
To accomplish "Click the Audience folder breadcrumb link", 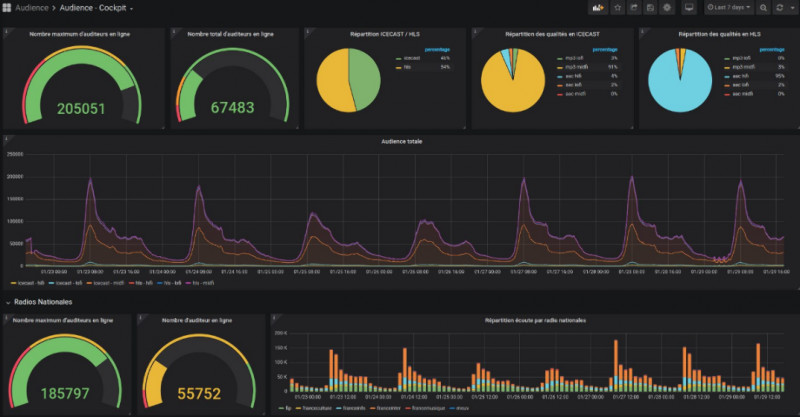I will point(34,8).
